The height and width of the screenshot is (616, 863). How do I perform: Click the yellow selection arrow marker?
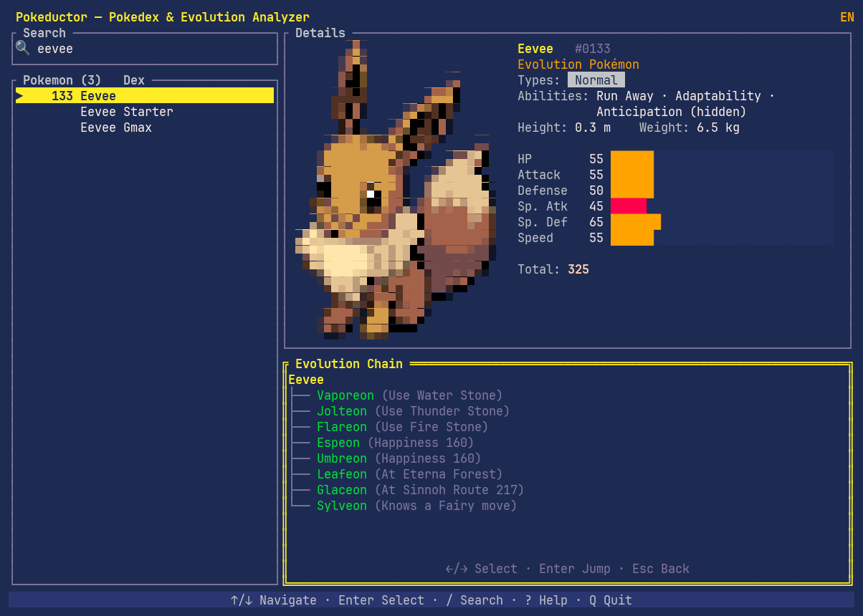click(x=19, y=96)
